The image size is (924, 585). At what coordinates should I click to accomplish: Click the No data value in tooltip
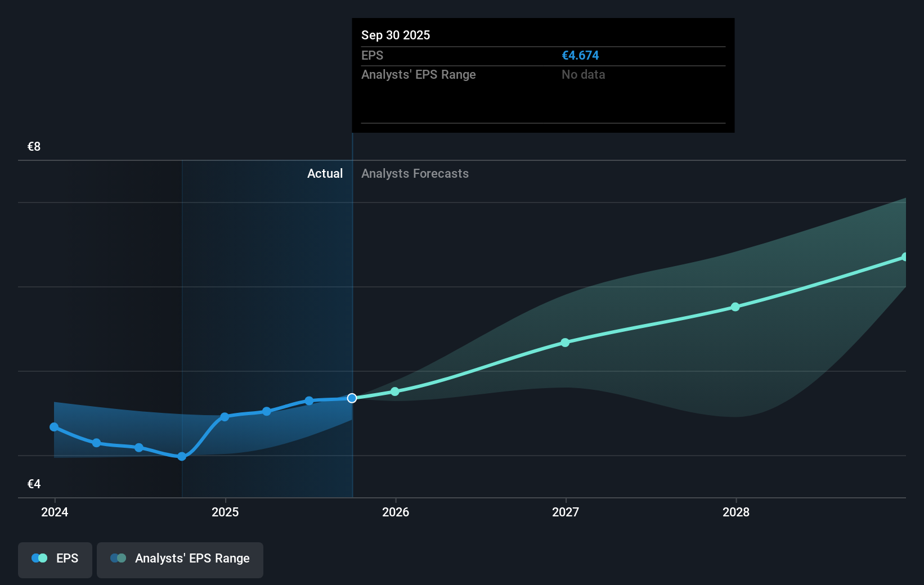click(x=583, y=74)
